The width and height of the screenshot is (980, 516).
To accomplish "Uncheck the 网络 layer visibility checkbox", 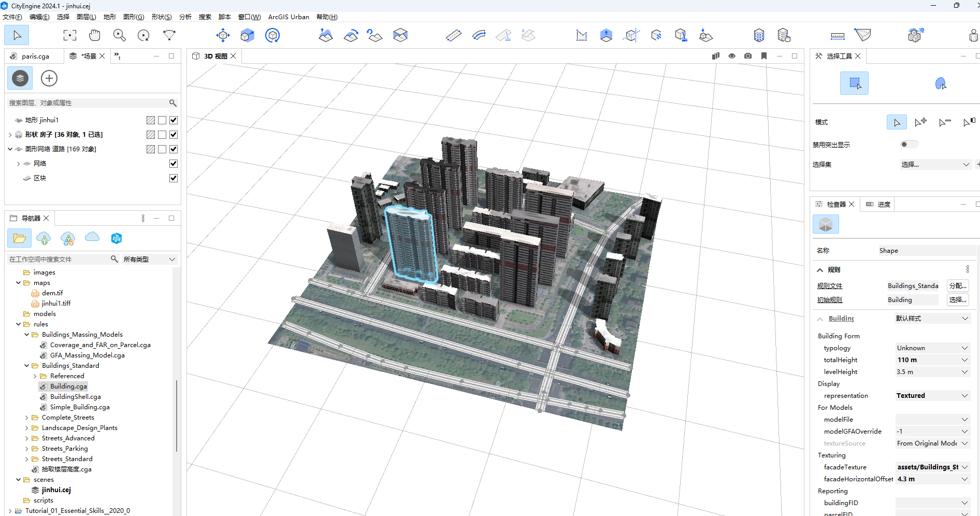I will pyautogui.click(x=174, y=164).
